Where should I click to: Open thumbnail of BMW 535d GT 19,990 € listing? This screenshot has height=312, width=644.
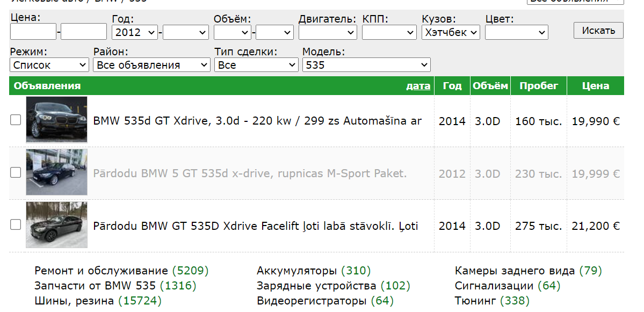click(x=56, y=120)
